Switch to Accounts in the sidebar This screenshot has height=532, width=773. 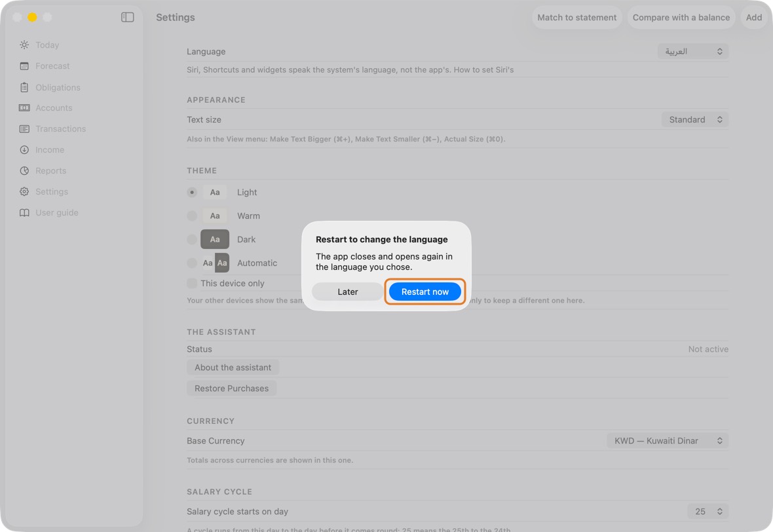coord(54,108)
